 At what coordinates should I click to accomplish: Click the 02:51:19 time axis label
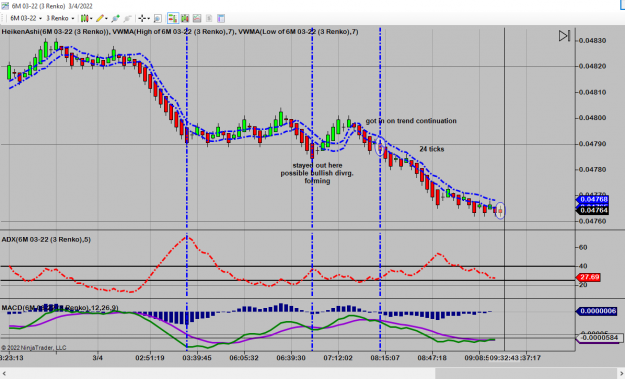(x=150, y=358)
